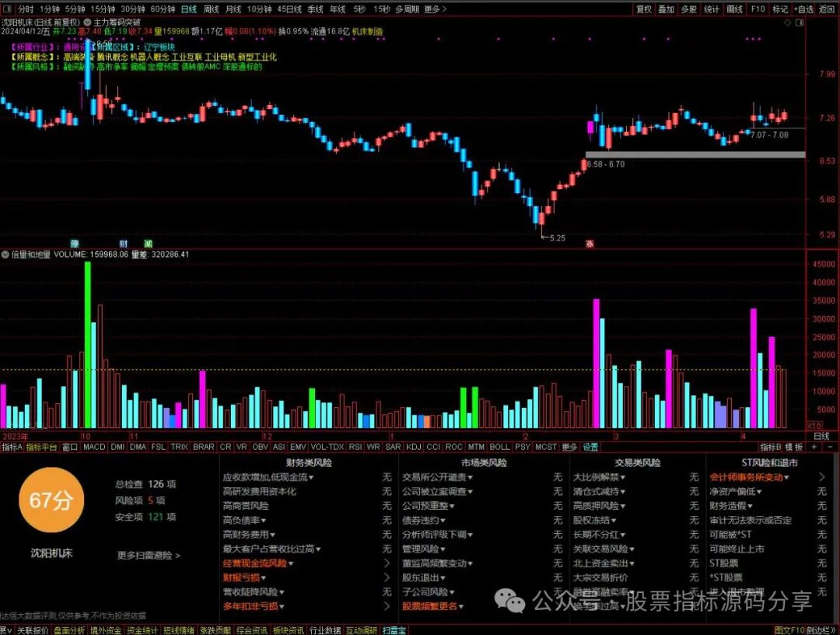Viewport: 840px width, 635px height.
Task: Click the 模板 template button
Action: 794,447
